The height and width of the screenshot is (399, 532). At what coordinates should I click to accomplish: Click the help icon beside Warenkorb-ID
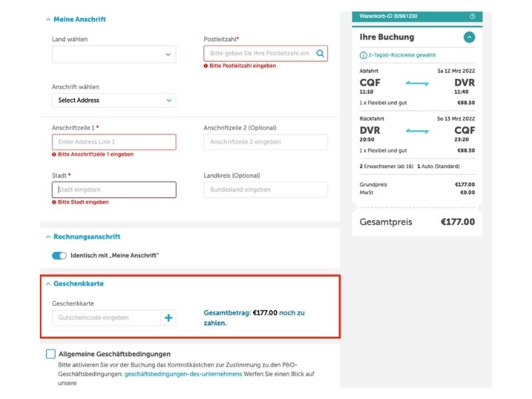click(x=472, y=16)
